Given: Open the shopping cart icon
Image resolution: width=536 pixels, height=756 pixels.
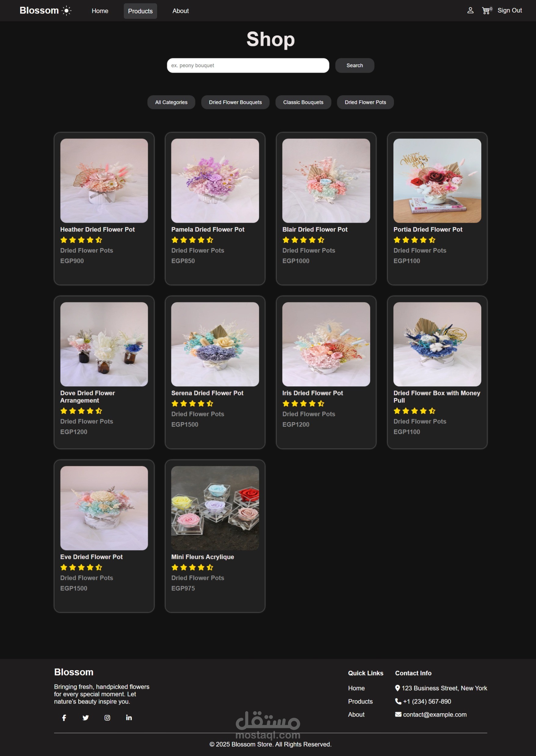Looking at the screenshot, I should point(486,11).
